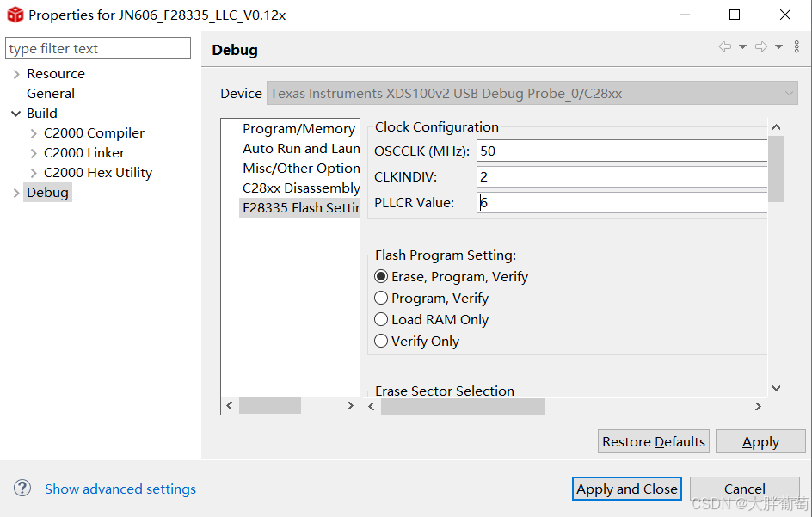
Task: Expand the Resource tree node
Action: [x=16, y=74]
